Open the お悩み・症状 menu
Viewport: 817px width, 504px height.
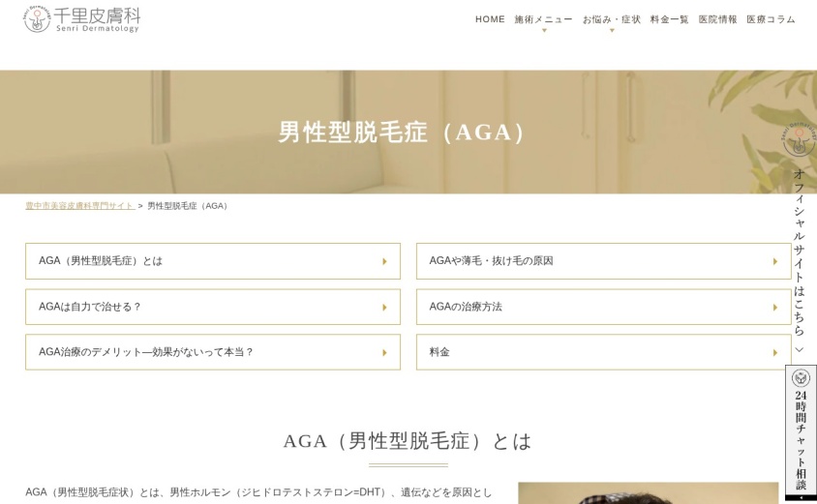point(612,19)
